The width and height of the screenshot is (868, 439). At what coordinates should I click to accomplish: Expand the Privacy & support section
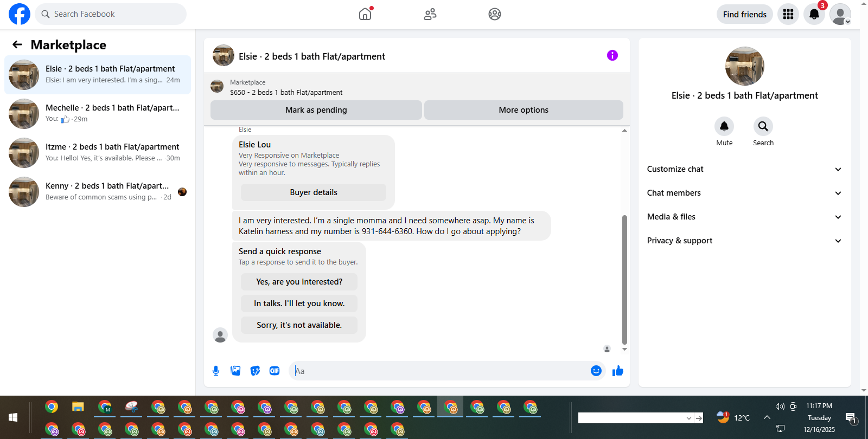click(x=745, y=241)
